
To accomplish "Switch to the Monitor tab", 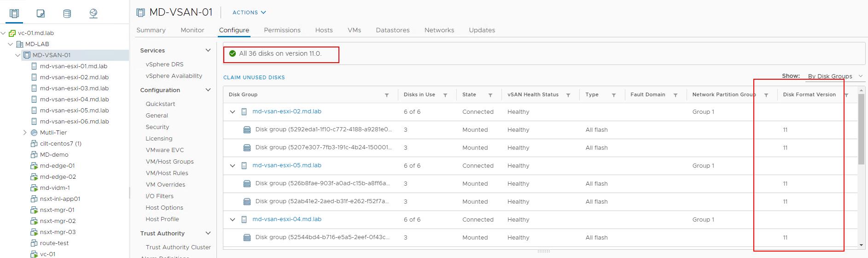I will [x=192, y=30].
